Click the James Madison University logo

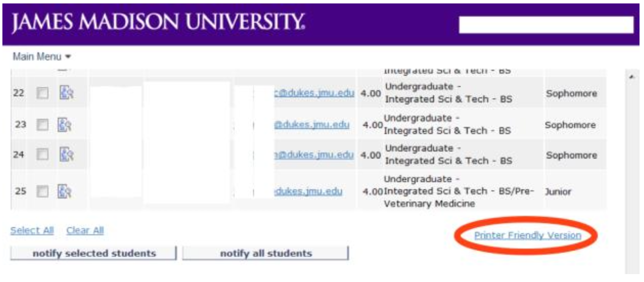pyautogui.click(x=158, y=23)
